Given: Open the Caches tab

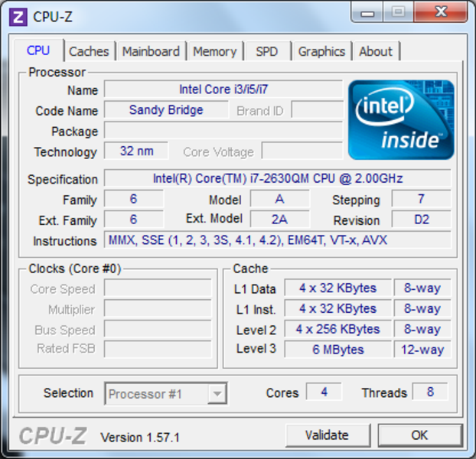Looking at the screenshot, I should click(89, 51).
